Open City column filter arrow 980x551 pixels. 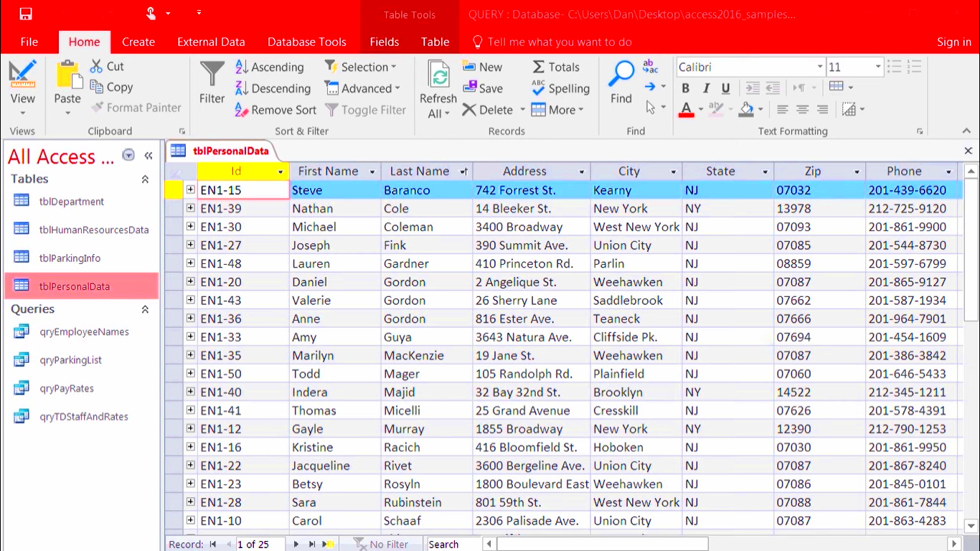pos(673,171)
